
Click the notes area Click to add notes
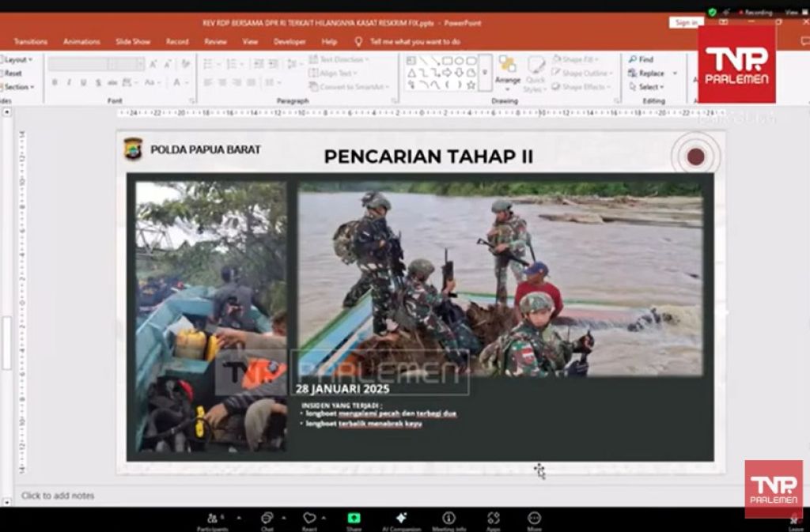click(x=58, y=496)
